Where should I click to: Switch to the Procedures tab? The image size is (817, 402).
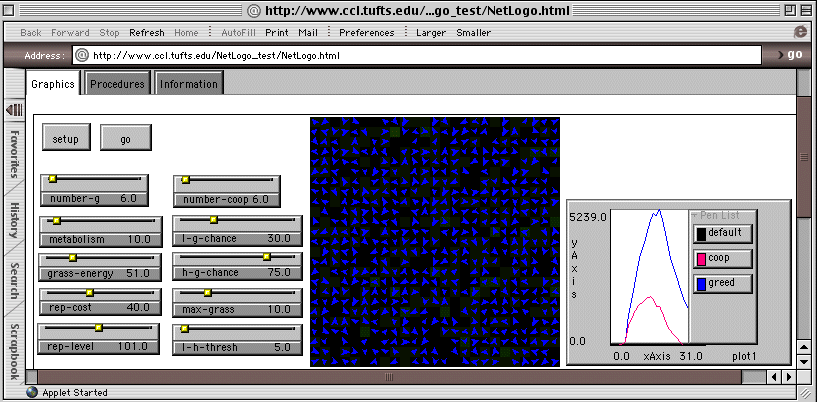click(118, 84)
